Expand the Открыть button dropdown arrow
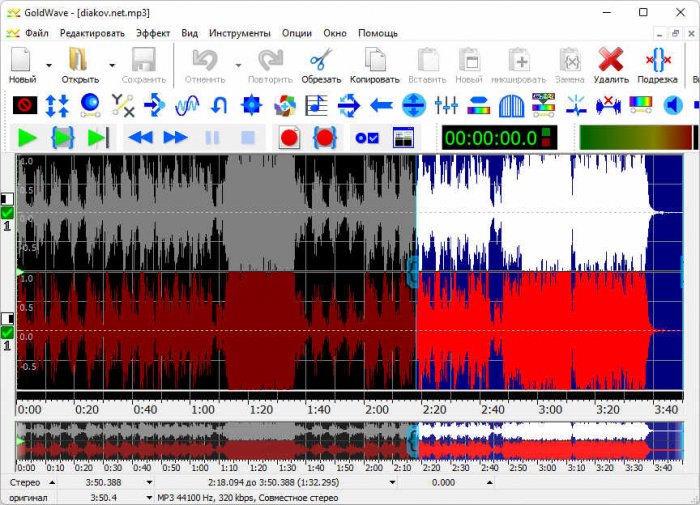The width and height of the screenshot is (700, 505). [112, 66]
